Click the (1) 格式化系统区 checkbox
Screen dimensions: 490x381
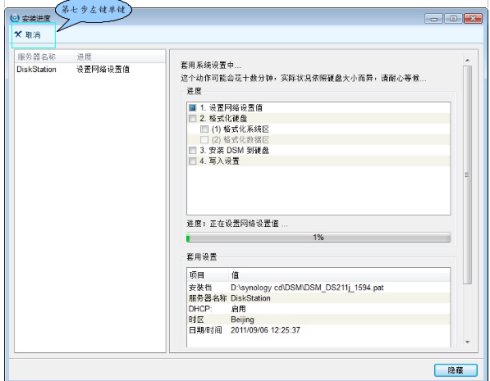pyautogui.click(x=204, y=129)
